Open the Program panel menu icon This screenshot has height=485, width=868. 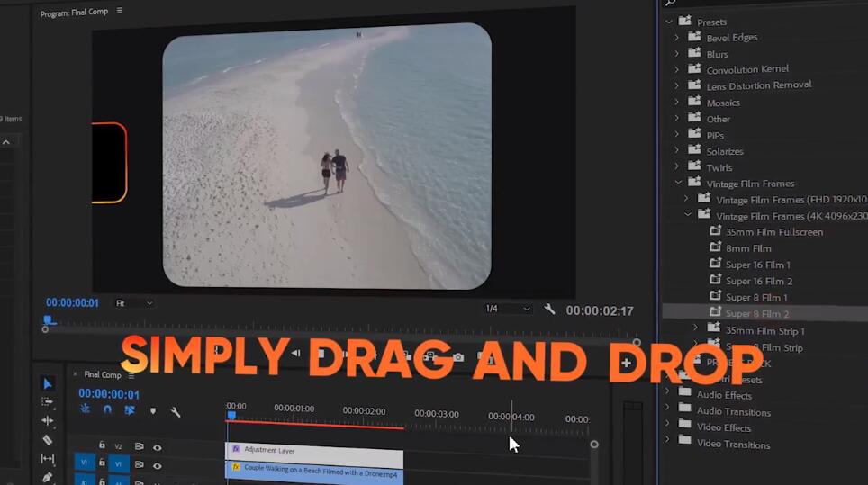click(120, 11)
